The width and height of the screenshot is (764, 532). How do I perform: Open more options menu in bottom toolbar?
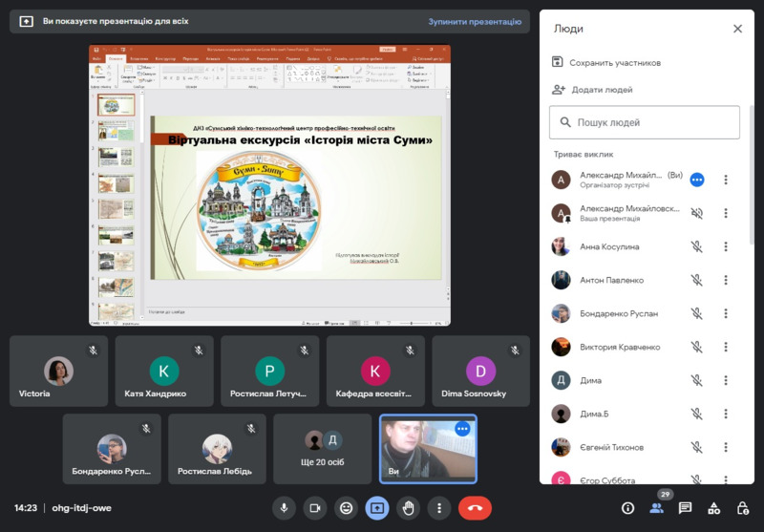[x=438, y=508]
